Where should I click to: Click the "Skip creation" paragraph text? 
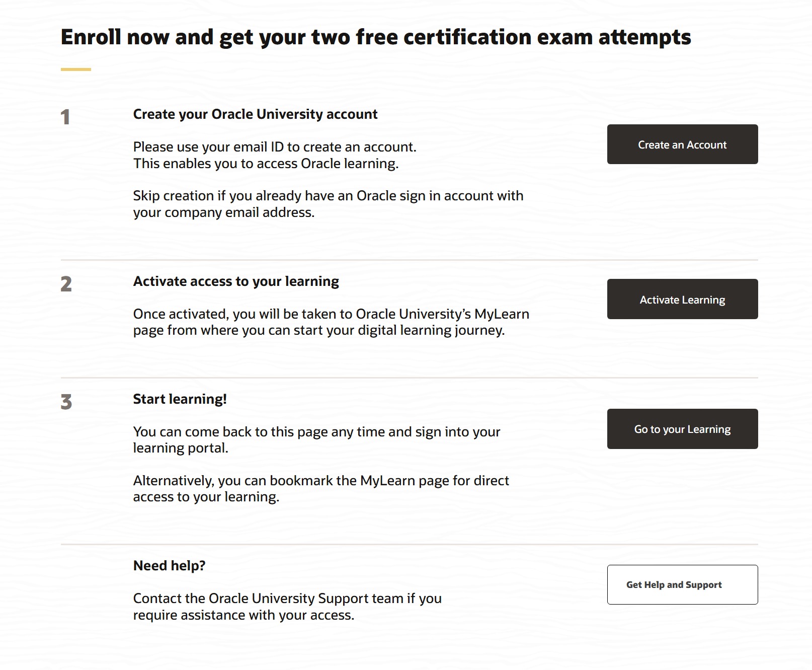(328, 204)
